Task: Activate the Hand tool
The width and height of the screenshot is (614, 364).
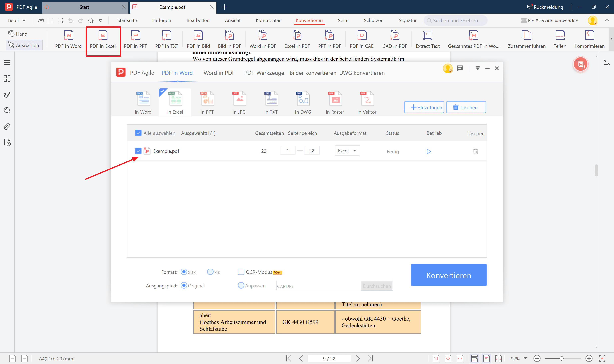Action: [x=18, y=34]
